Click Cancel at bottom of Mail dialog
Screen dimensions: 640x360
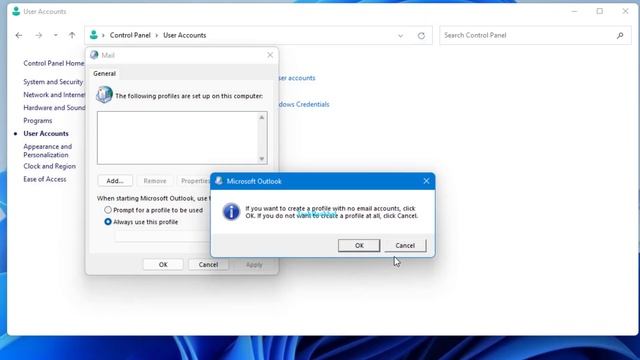(208, 264)
